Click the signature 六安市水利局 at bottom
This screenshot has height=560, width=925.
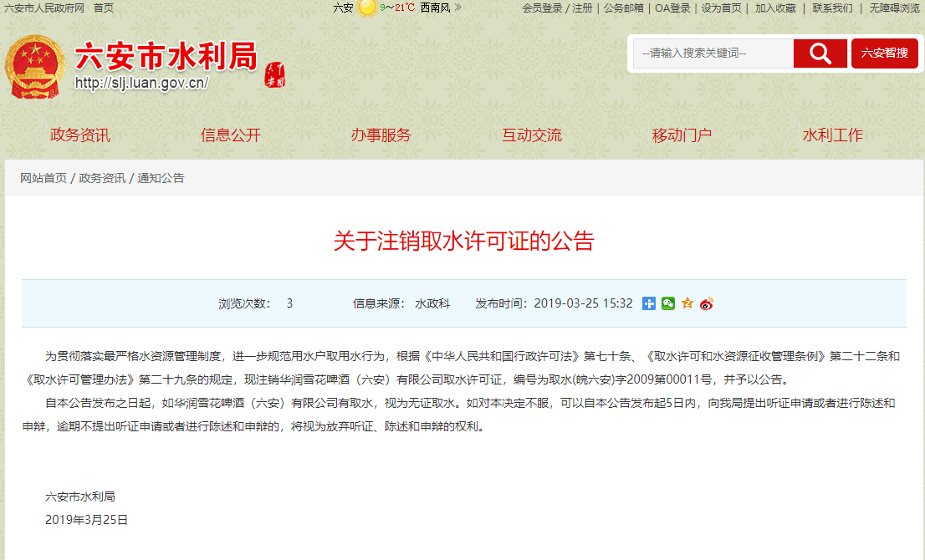click(x=80, y=497)
